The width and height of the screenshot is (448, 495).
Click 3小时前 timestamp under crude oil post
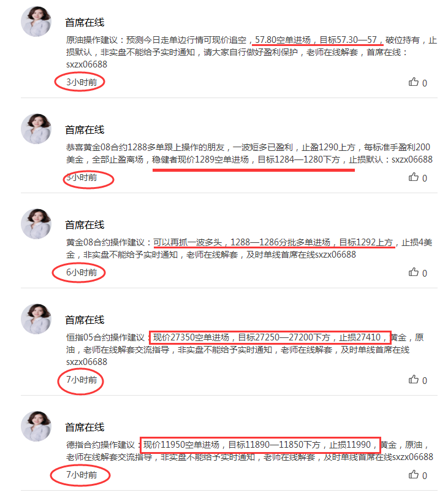pos(82,82)
